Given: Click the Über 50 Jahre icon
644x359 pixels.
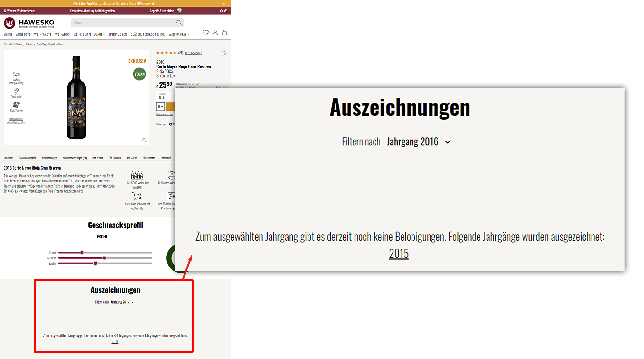Looking at the screenshot, I should click(172, 196).
